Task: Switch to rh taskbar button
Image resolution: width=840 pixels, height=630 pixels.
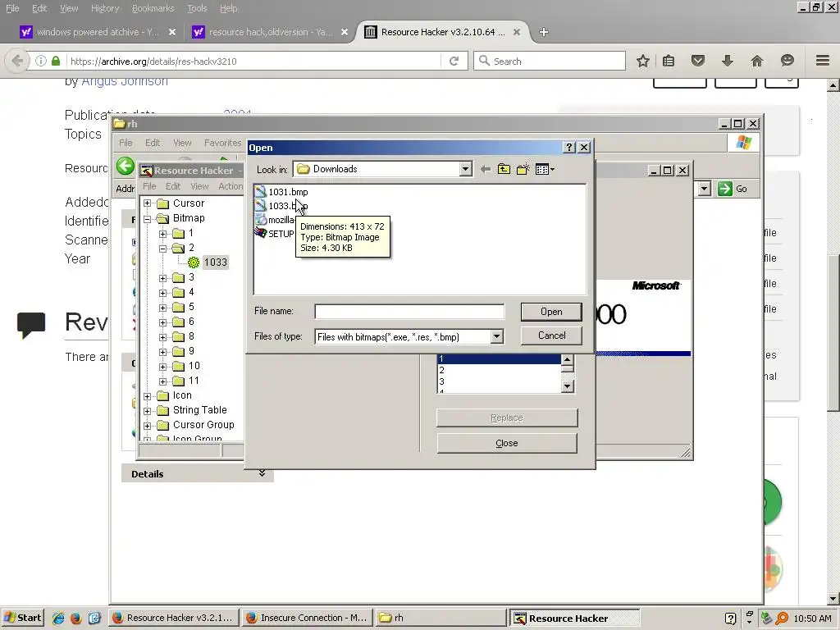Action: 441,618
